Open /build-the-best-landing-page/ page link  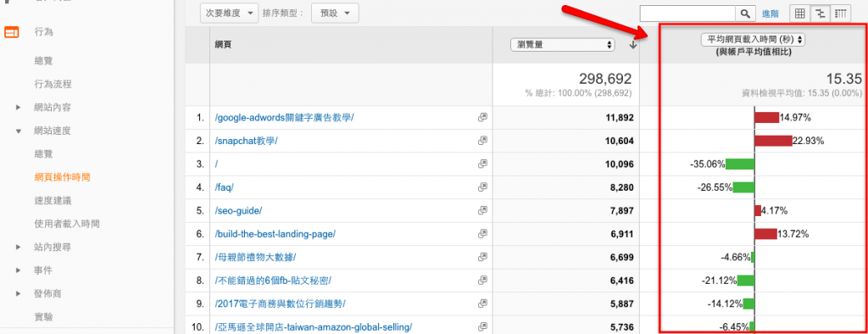click(275, 234)
